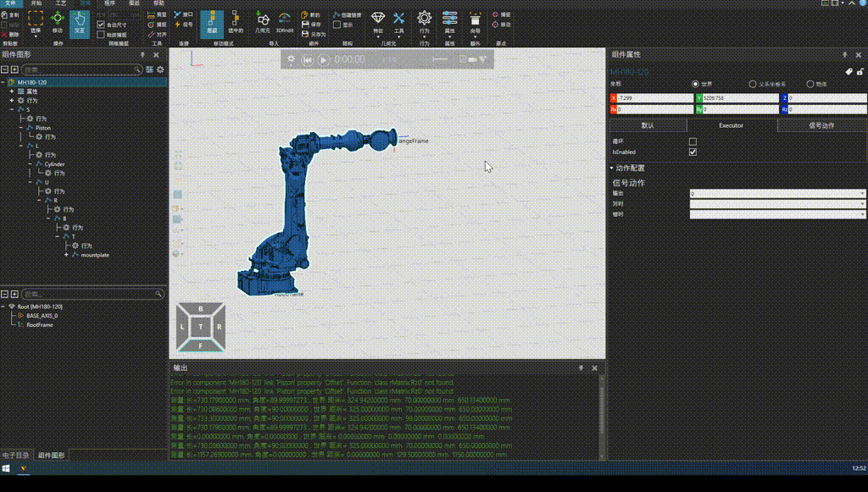Image resolution: width=868 pixels, height=492 pixels.
Task: Open the 行为 (Behaviors) gear menu
Action: tap(424, 23)
